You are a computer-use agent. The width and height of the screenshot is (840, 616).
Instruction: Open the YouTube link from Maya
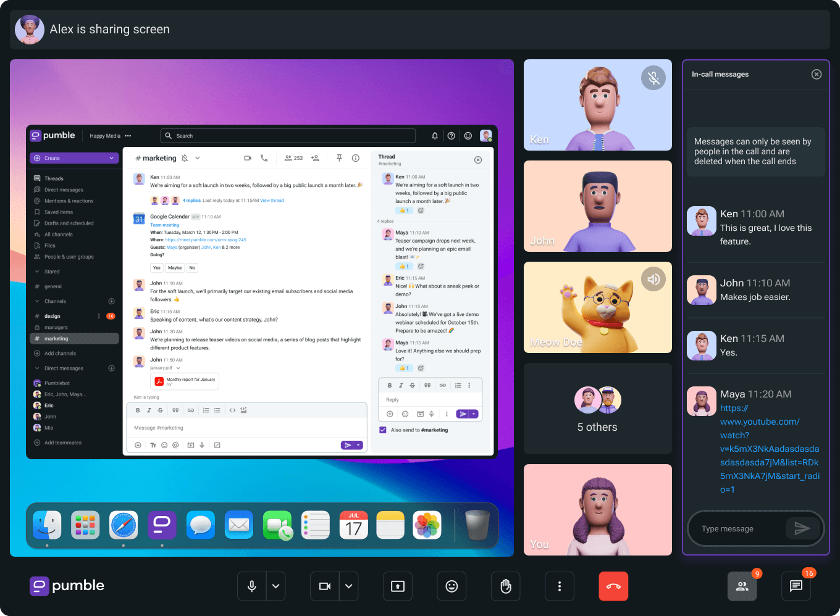click(770, 449)
